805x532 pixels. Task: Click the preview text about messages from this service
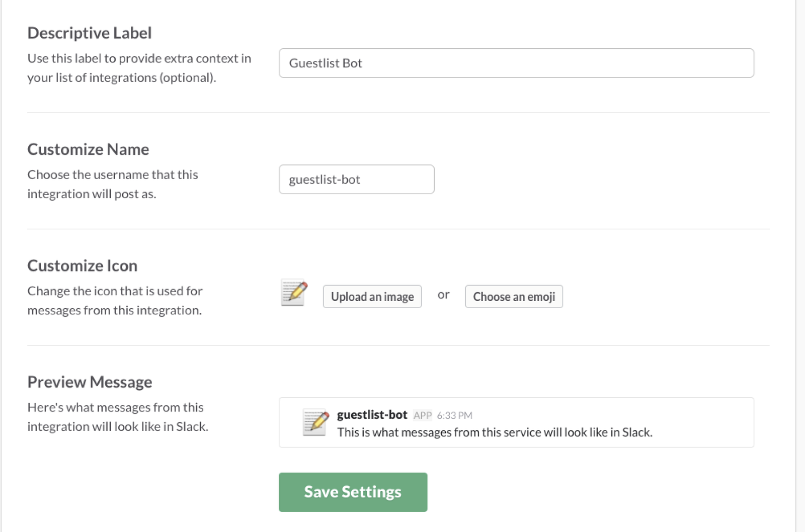tap(495, 432)
